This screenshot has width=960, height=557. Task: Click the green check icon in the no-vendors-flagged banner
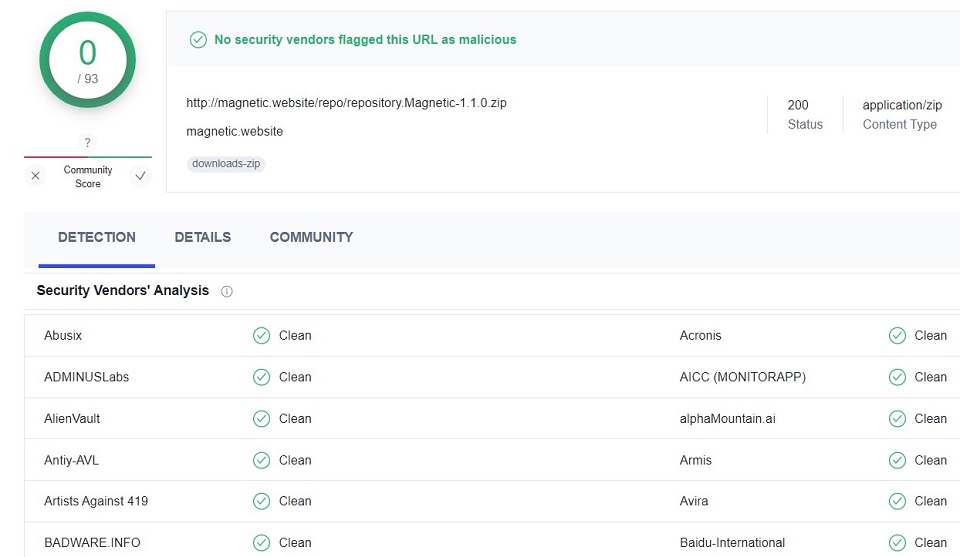tap(198, 40)
